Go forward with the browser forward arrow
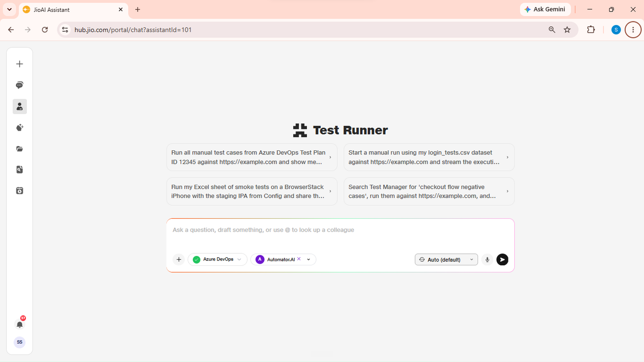This screenshot has width=644, height=362. [x=28, y=30]
